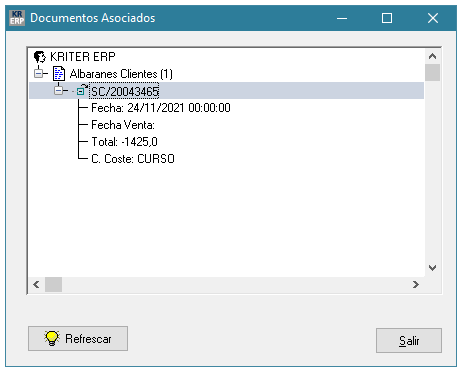Select the Total: -1425,0 line
The width and height of the screenshot is (462, 370).
(124, 142)
